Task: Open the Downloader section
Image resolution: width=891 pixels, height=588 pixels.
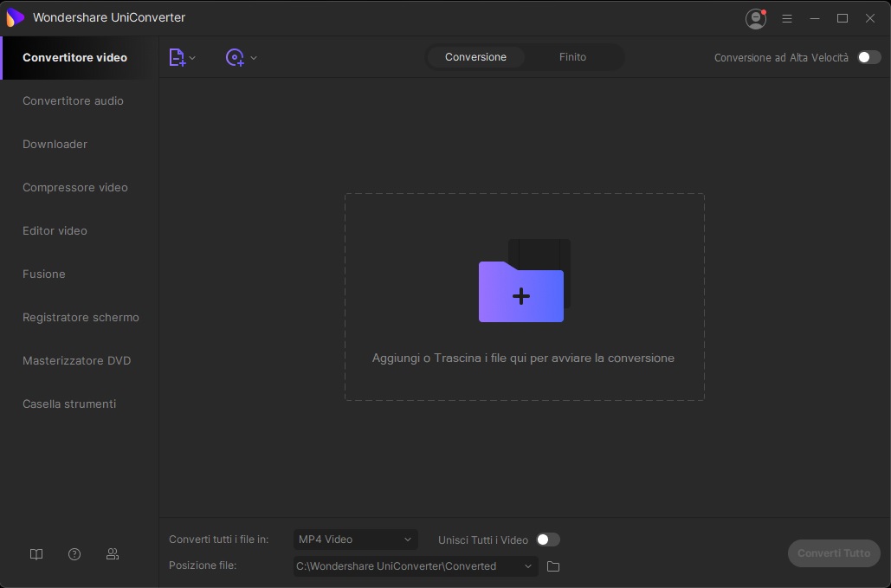Action: click(80, 144)
